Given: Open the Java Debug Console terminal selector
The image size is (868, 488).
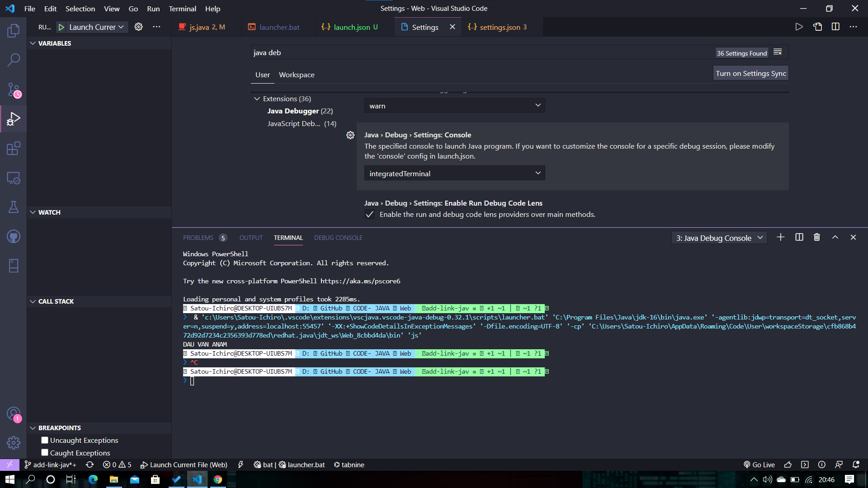Looking at the screenshot, I should pos(719,238).
